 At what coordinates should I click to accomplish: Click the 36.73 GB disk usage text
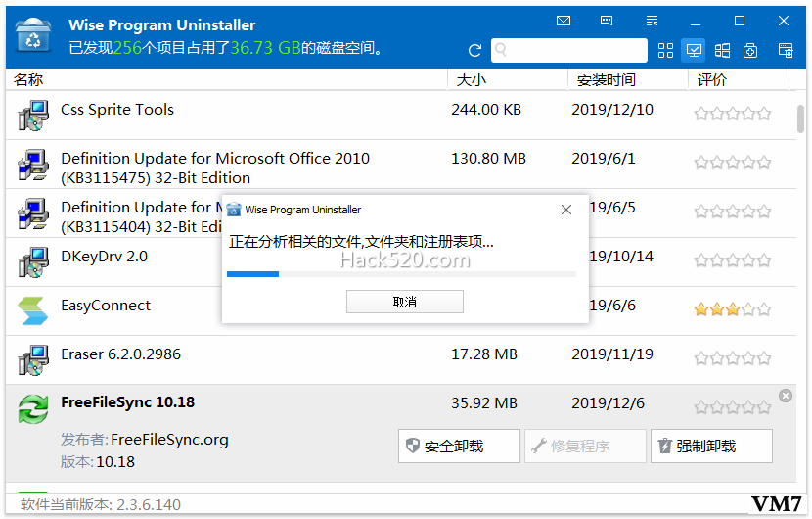[x=266, y=48]
